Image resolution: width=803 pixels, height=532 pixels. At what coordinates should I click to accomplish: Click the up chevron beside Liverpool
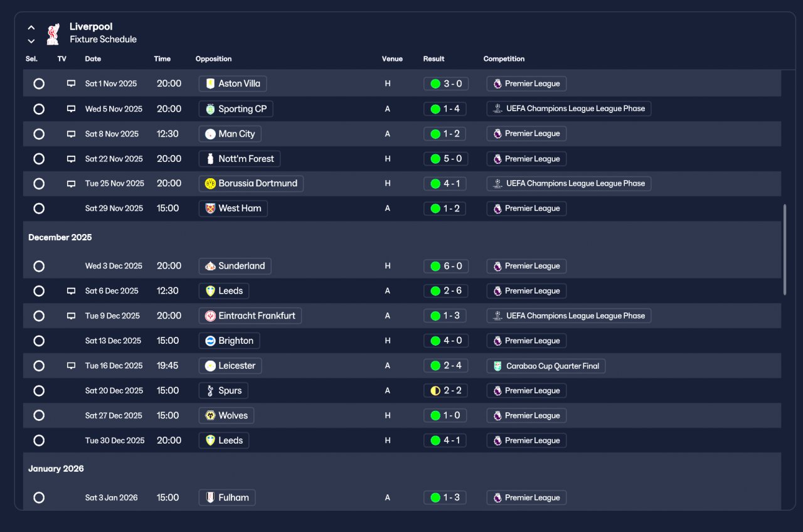click(x=31, y=28)
